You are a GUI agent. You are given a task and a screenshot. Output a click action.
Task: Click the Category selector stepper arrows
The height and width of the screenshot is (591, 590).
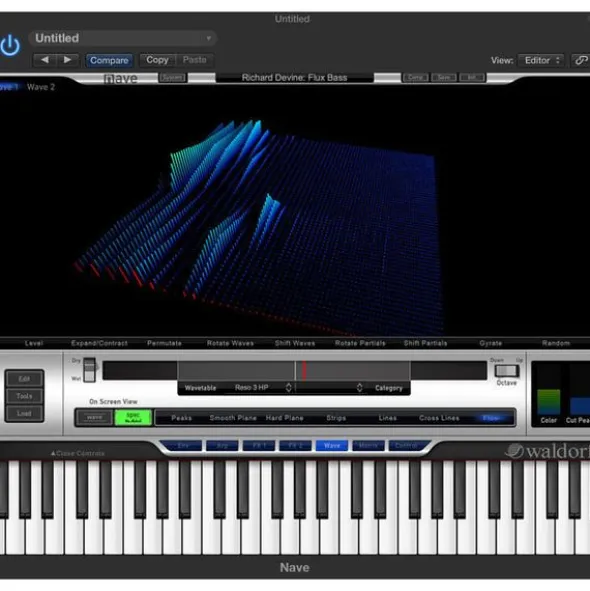click(359, 387)
